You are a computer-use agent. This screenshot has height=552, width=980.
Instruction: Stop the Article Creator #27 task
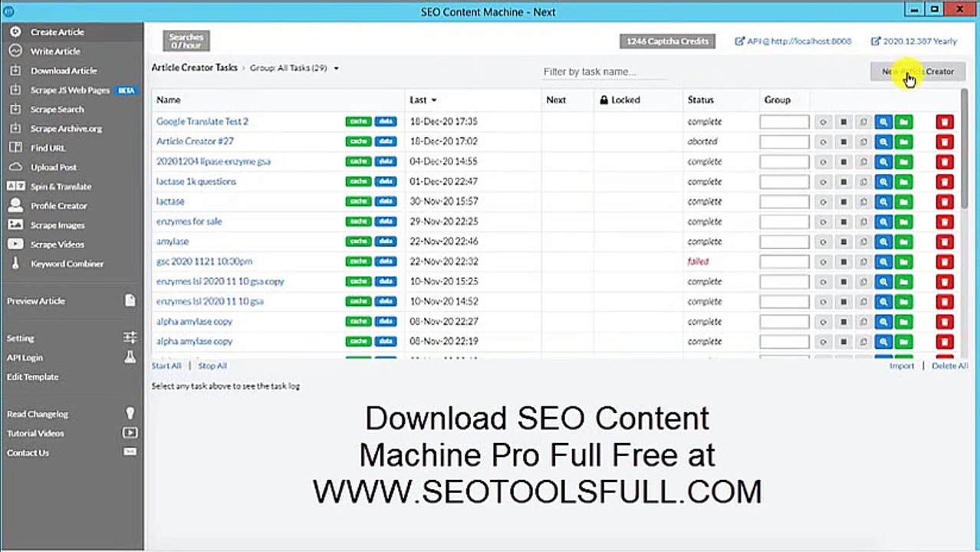pyautogui.click(x=843, y=141)
